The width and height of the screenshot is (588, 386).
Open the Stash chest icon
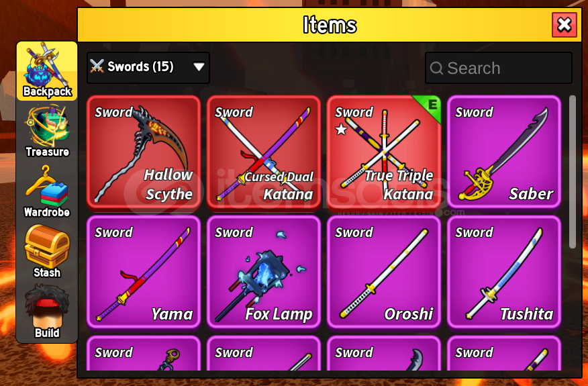47,251
